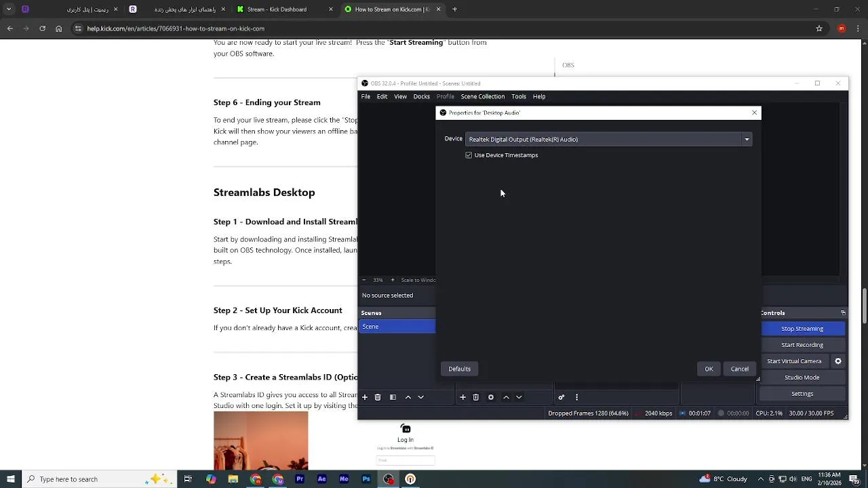The width and height of the screenshot is (868, 488).
Task: Open the browser tab search dropdown
Action: click(9, 9)
